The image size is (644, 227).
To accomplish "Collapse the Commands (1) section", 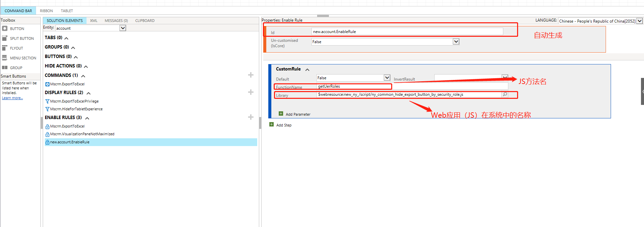I will click(x=83, y=76).
